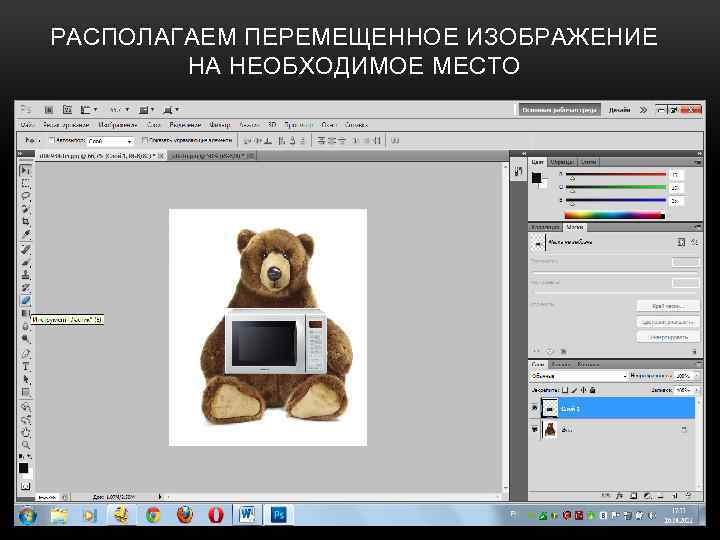Select the Clone Stamp tool
720x540 pixels.
pyautogui.click(x=26, y=276)
